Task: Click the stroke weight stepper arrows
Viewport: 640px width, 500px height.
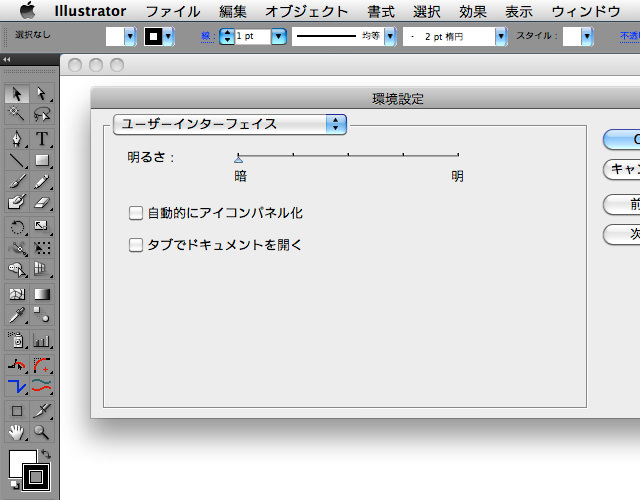Action: coord(227,36)
